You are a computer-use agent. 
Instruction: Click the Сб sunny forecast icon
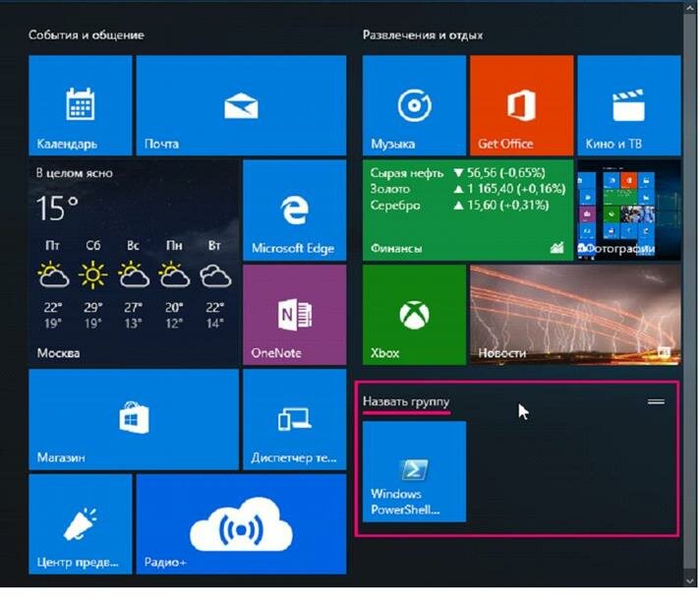pos(92,274)
